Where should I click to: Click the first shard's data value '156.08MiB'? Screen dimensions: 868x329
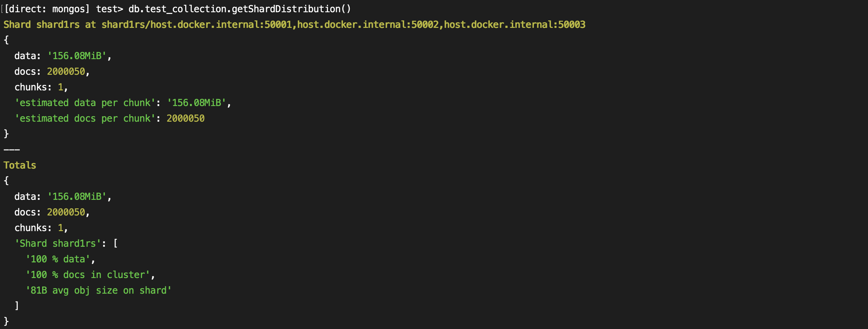click(x=77, y=56)
